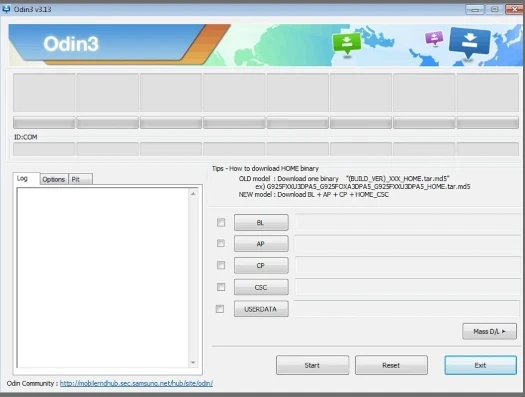The height and width of the screenshot is (397, 525).
Task: Click the example filename starting with G925F
Action: 368,186
